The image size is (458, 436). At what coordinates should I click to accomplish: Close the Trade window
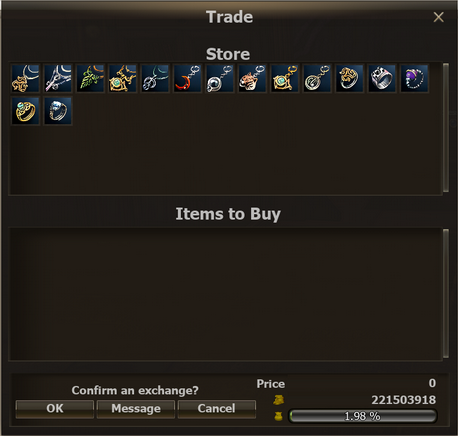point(438,17)
